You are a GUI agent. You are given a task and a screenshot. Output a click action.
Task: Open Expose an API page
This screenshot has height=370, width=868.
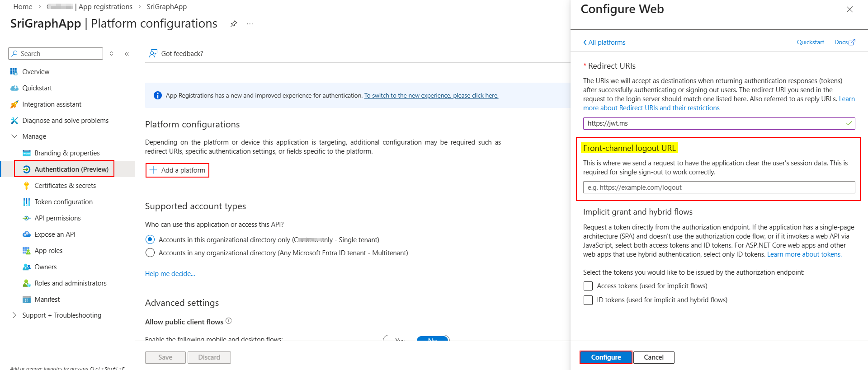click(55, 234)
